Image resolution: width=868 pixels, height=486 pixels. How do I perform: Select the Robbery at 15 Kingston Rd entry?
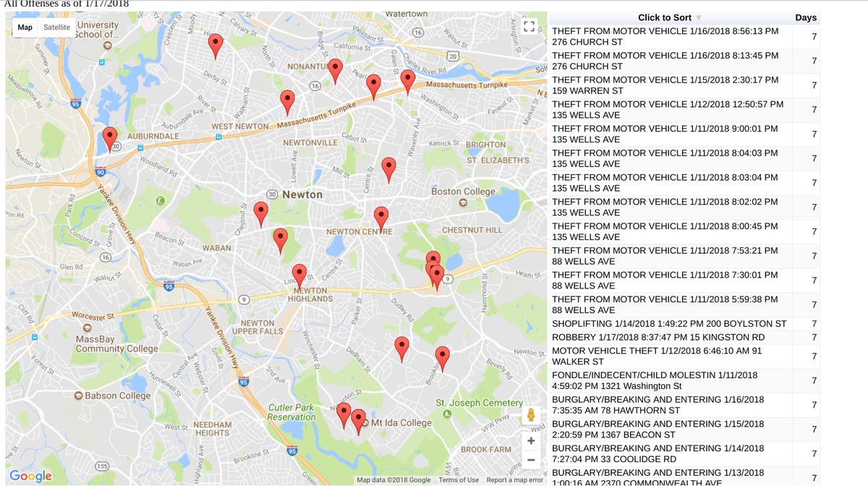(x=658, y=337)
